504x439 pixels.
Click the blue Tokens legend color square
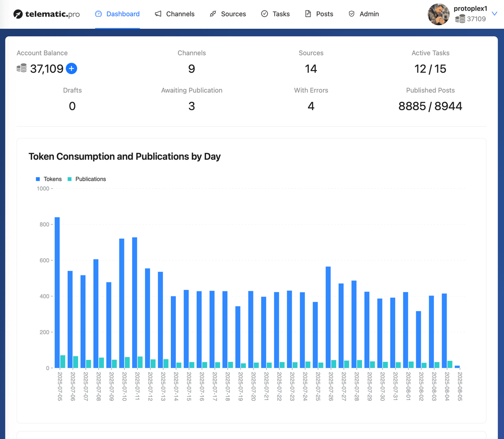[x=38, y=179]
